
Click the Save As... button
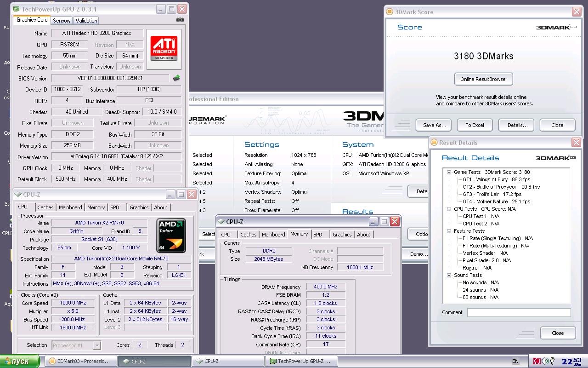coord(435,125)
